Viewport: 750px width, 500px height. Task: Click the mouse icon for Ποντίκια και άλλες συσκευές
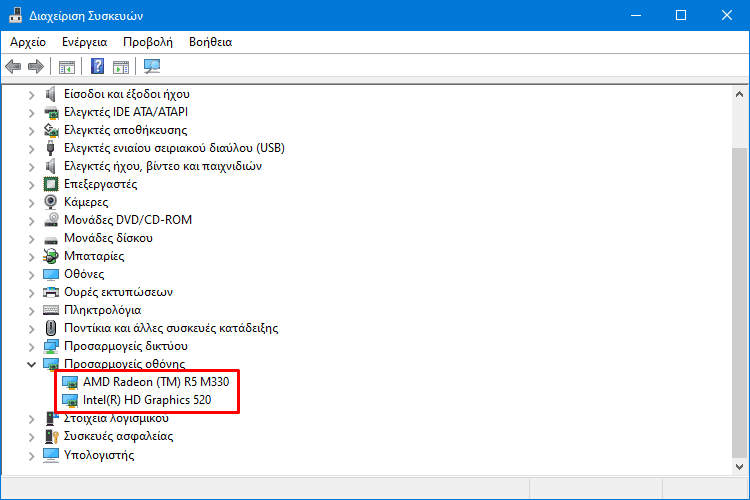tap(51, 328)
